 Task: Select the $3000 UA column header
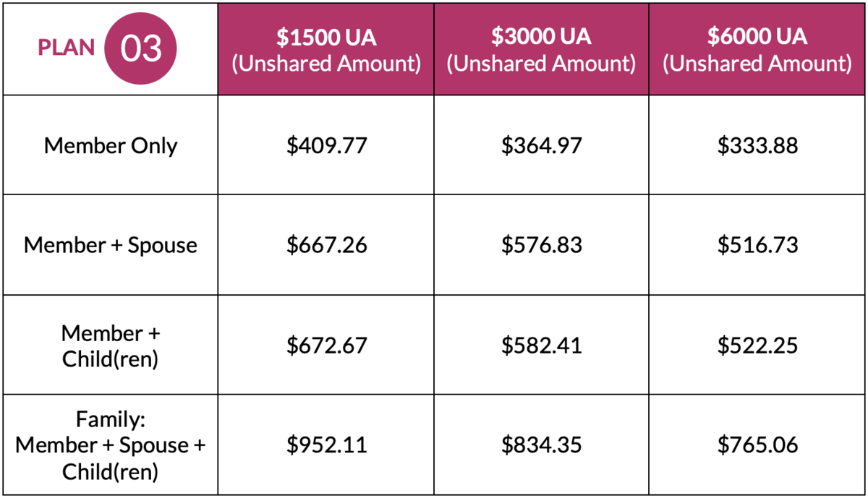(541, 49)
